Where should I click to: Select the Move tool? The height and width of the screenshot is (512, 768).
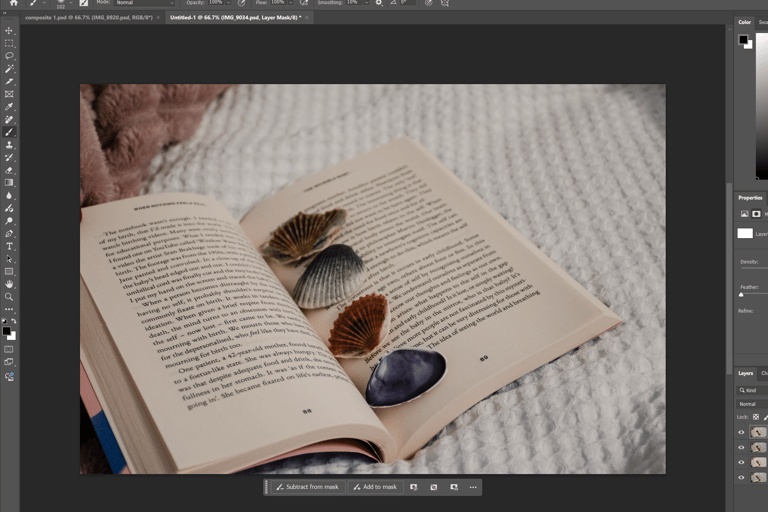coord(9,30)
